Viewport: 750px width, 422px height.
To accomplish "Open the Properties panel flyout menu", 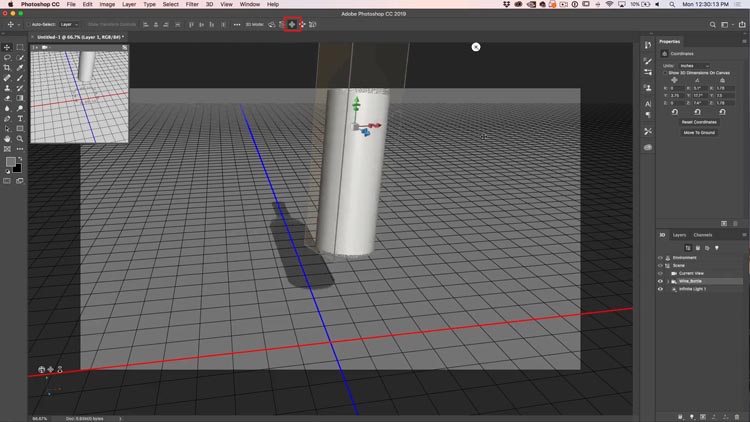I will click(x=744, y=42).
